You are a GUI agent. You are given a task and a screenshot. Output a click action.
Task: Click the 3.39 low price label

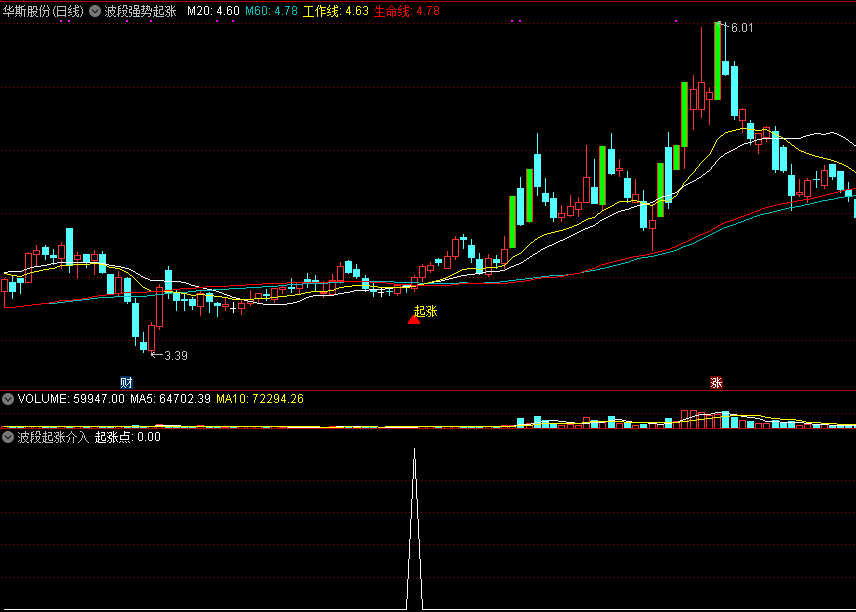(176, 356)
